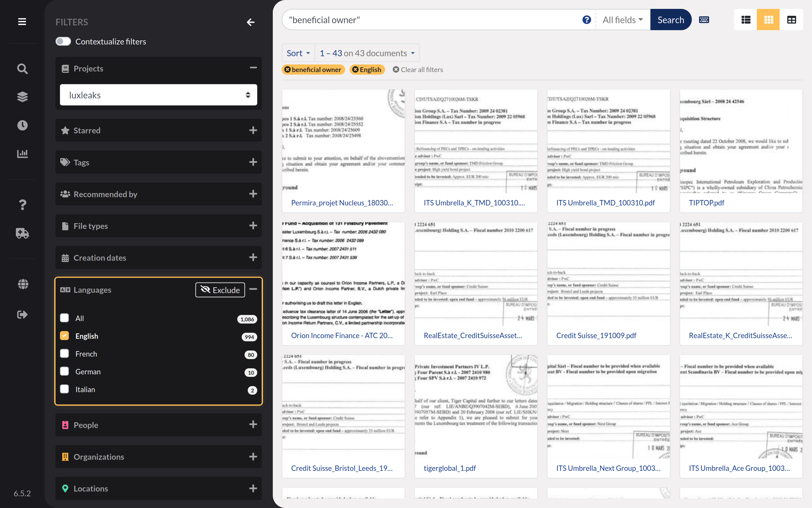This screenshot has height=508, width=812.
Task: Open batch searches layers icon
Action: (23, 97)
